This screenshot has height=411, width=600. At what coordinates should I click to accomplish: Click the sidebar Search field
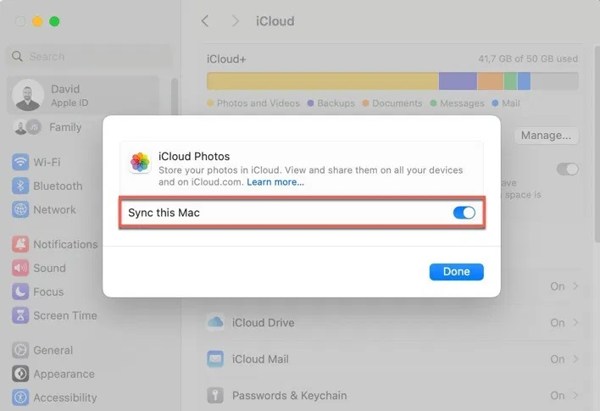coord(90,57)
